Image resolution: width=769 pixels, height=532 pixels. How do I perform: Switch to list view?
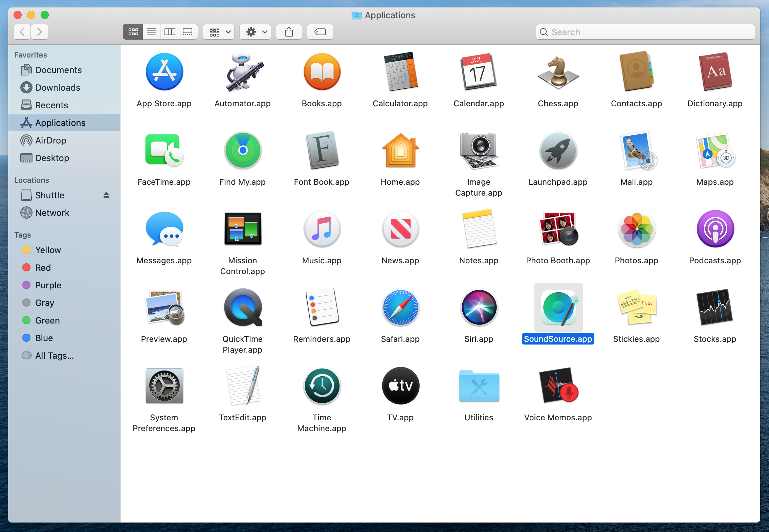152,32
